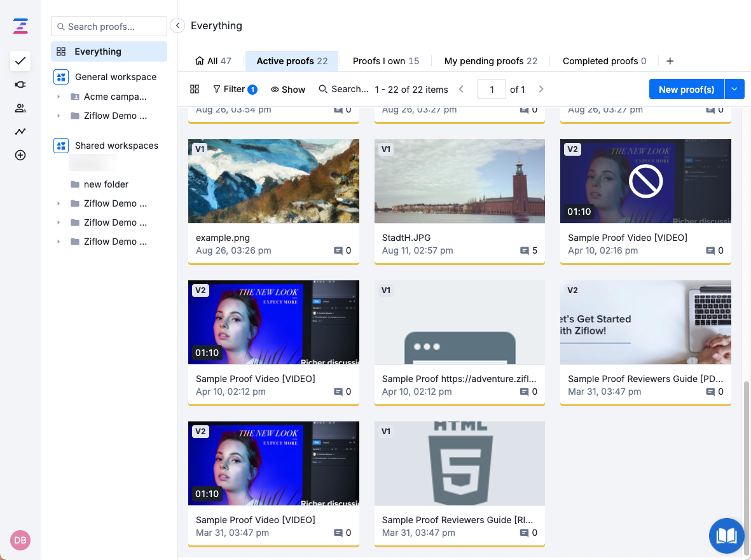This screenshot has height=560, width=751.
Task: Click the circled plus sidebar icon
Action: point(20,155)
